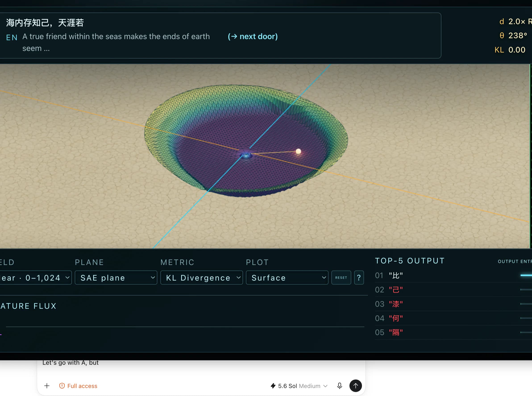Open the PLANE dropdown showing SAE plane

[116, 278]
